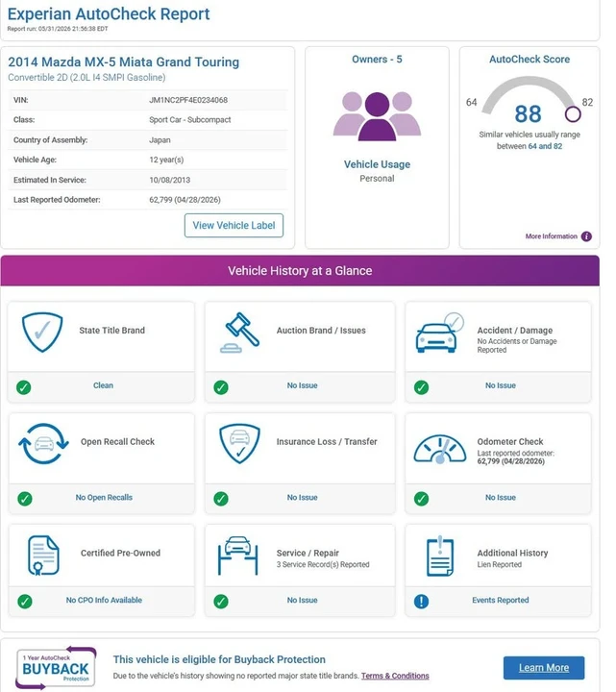Click green checkmark in Insurance Loss card
Viewport: 616px width, 692px height.
221,499
